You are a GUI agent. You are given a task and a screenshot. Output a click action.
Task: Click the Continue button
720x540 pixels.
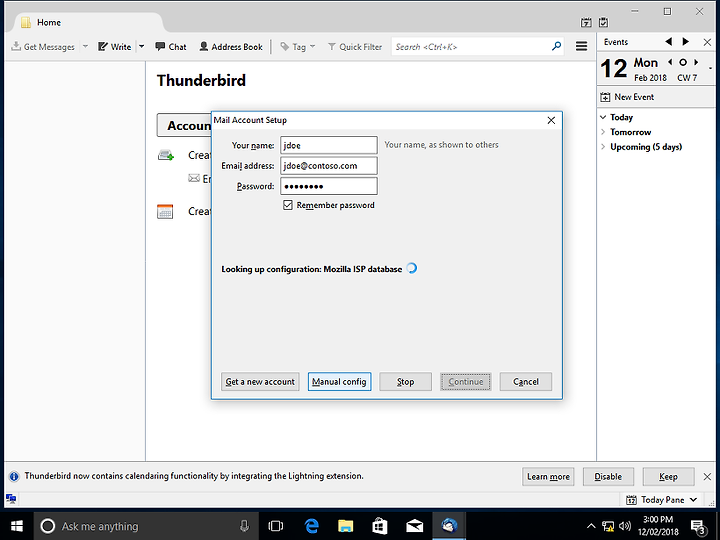(466, 382)
